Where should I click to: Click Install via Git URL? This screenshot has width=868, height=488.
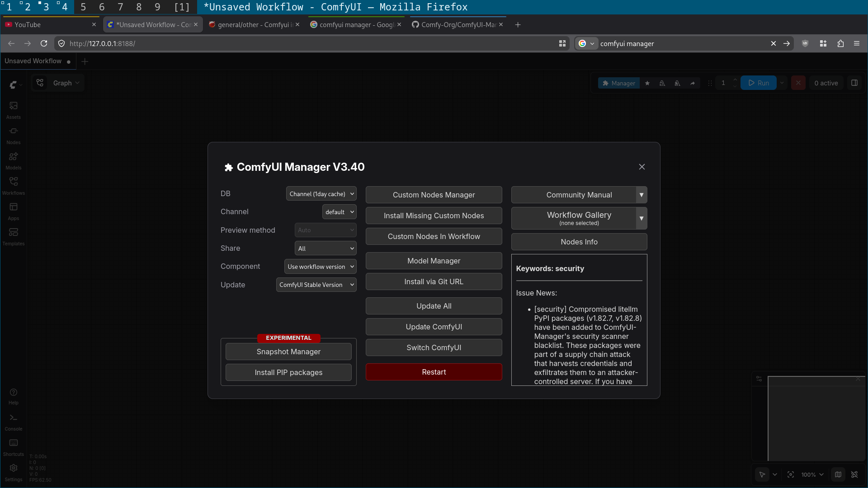434,282
